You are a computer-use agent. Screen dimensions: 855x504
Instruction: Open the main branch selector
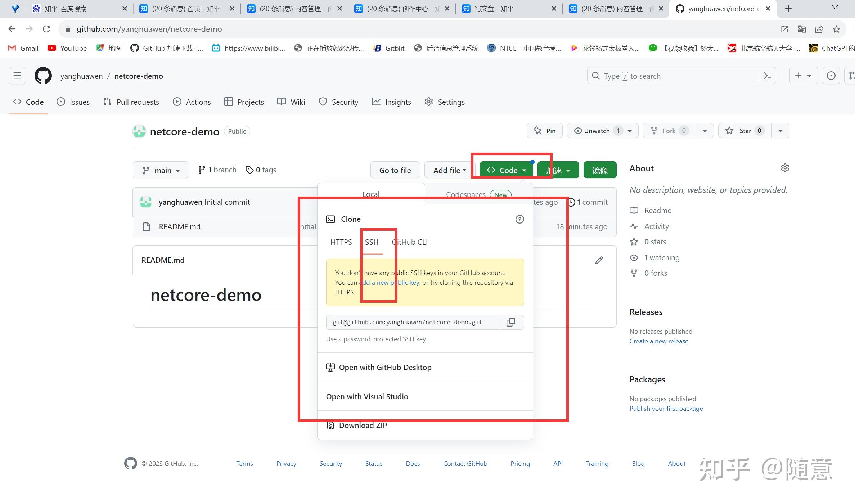(x=161, y=170)
